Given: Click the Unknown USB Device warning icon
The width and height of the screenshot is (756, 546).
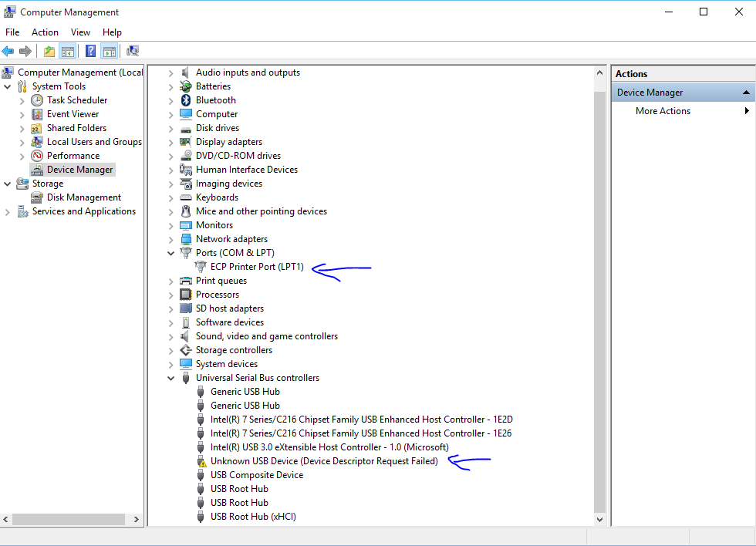Looking at the screenshot, I should 201,461.
